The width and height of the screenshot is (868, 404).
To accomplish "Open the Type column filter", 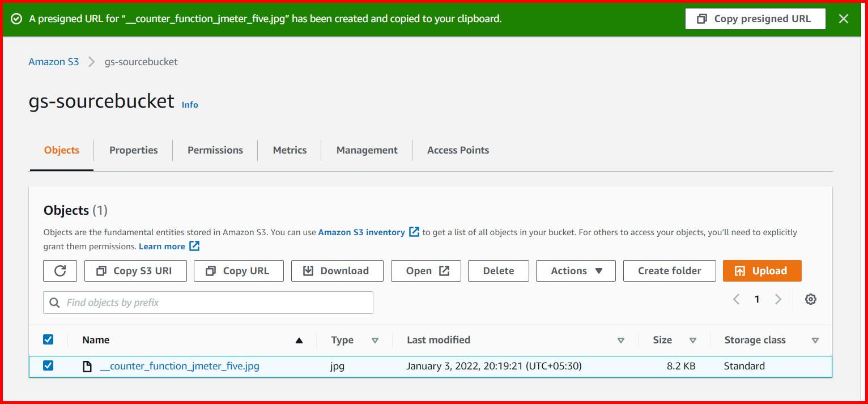I will click(x=375, y=340).
